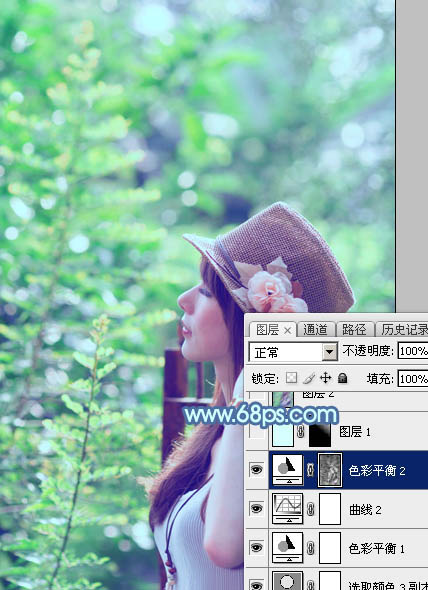Open the 正常 blend mode dropdown
This screenshot has width=428, height=590.
pos(293,352)
